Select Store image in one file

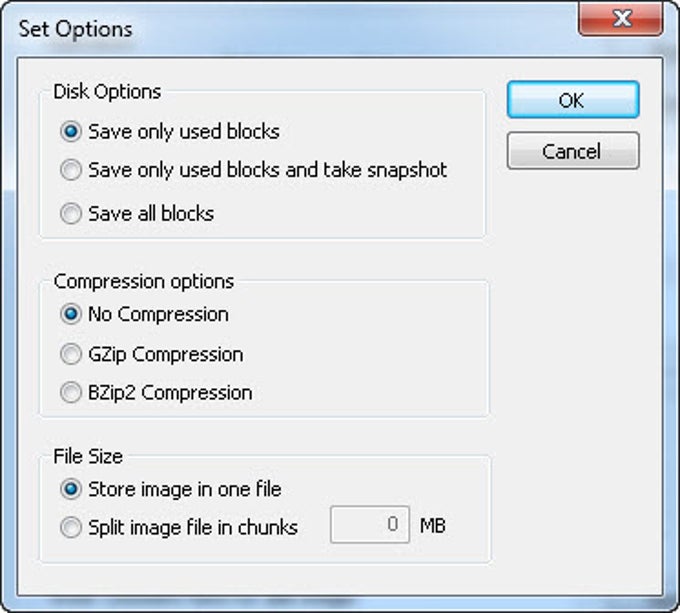pyautogui.click(x=71, y=490)
